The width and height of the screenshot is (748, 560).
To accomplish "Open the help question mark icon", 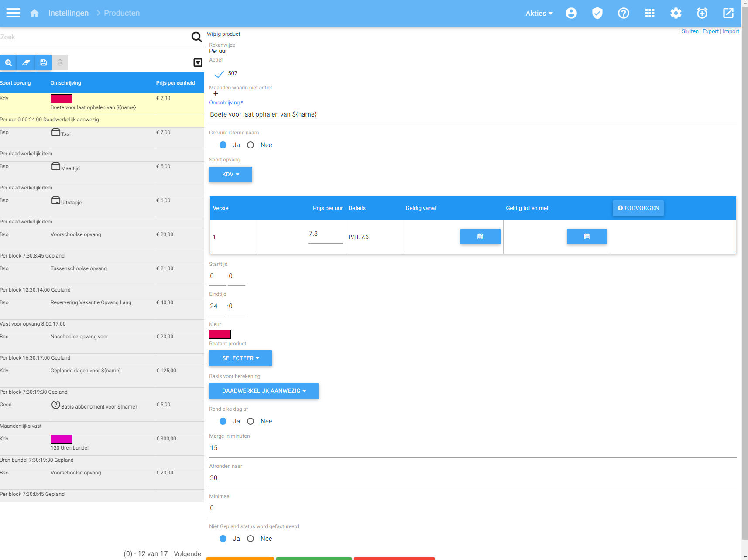I will coord(623,13).
